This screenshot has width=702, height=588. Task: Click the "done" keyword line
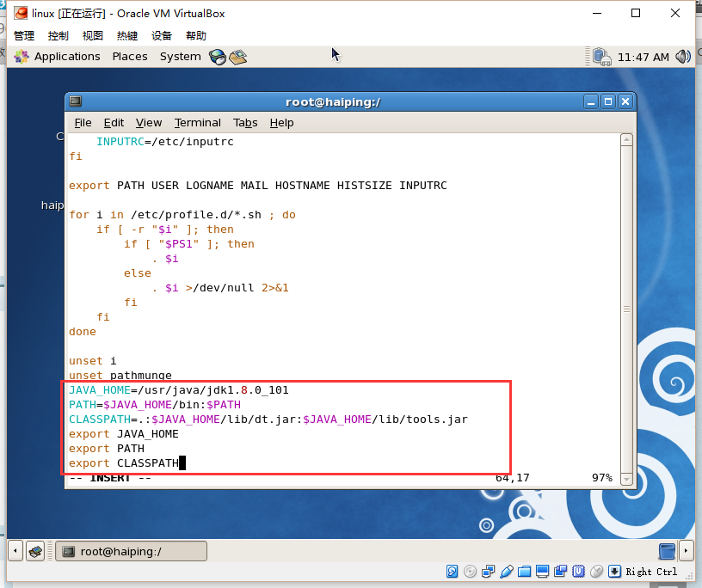[83, 332]
